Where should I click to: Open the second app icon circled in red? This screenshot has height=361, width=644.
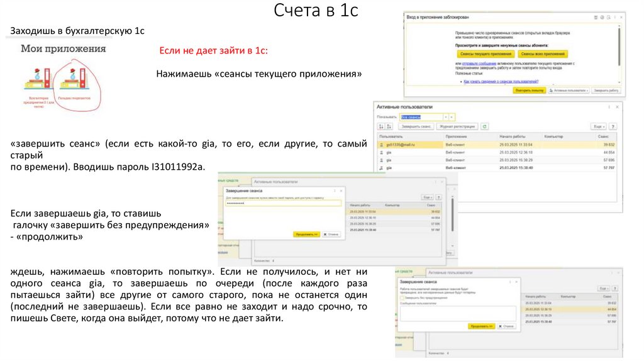point(74,79)
